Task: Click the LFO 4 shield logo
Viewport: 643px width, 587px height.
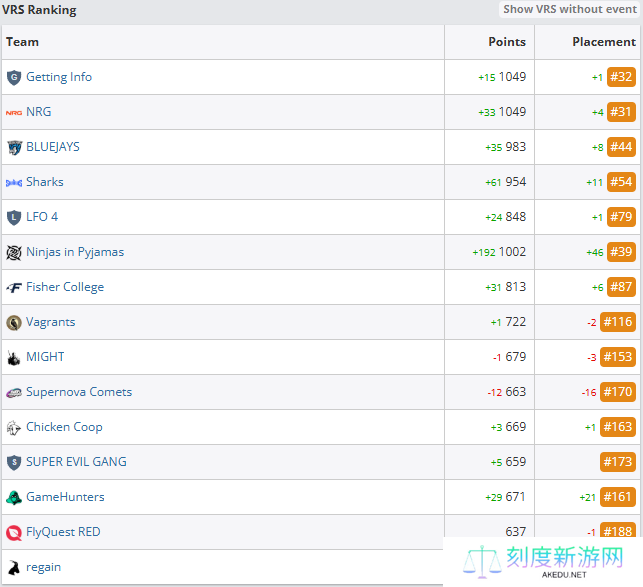Action: click(x=14, y=217)
